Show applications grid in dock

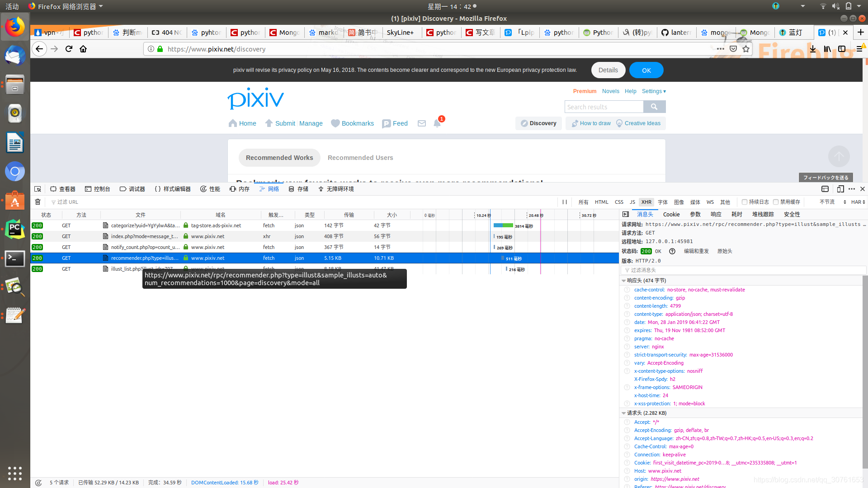[x=15, y=473]
